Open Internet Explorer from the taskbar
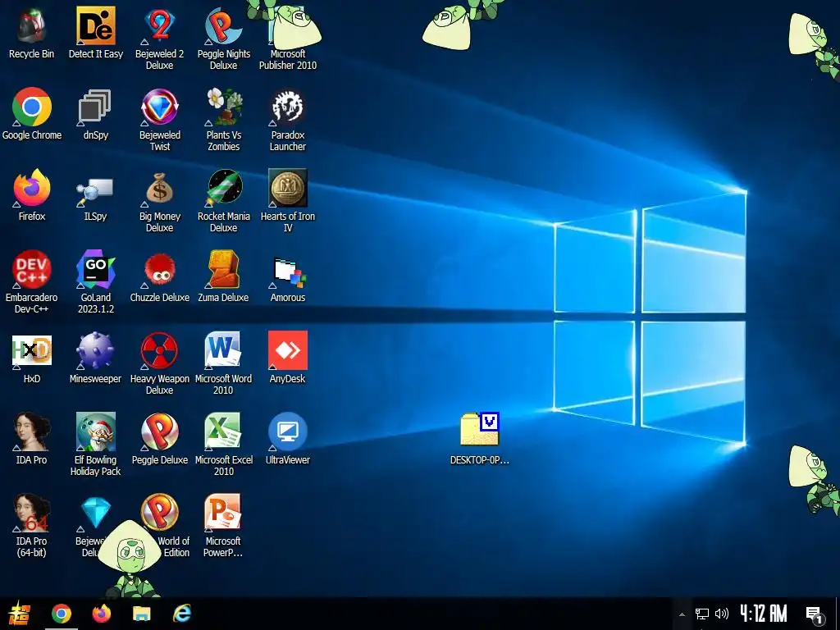The image size is (840, 630). tap(181, 614)
